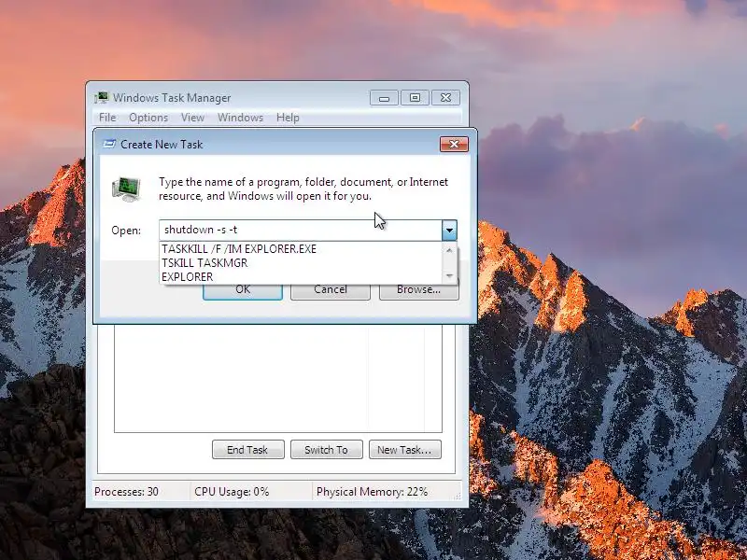The height and width of the screenshot is (560, 747).
Task: Maximize the Windows Task Manager window
Action: pyautogui.click(x=415, y=98)
